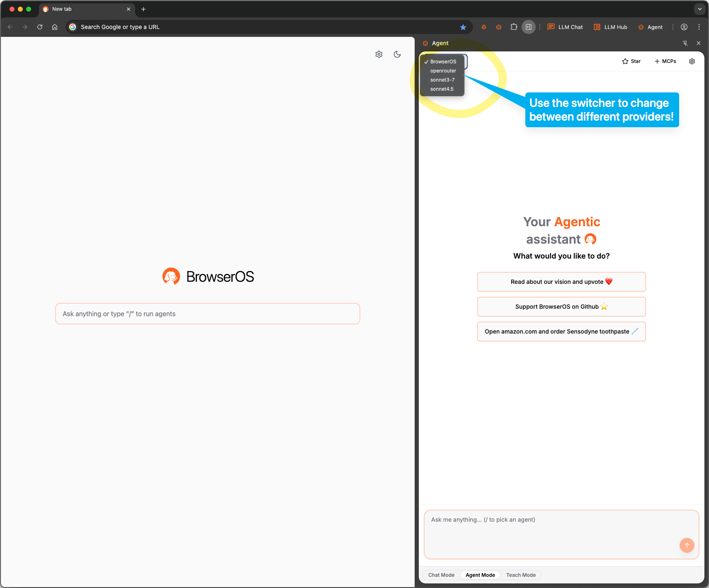The width and height of the screenshot is (709, 588).
Task: Close the Agent side panel
Action: tap(699, 43)
